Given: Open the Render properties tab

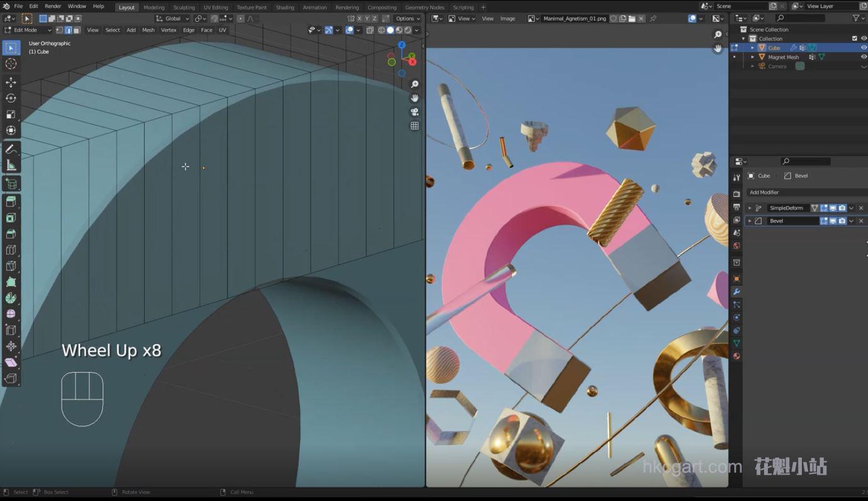Looking at the screenshot, I should [736, 194].
